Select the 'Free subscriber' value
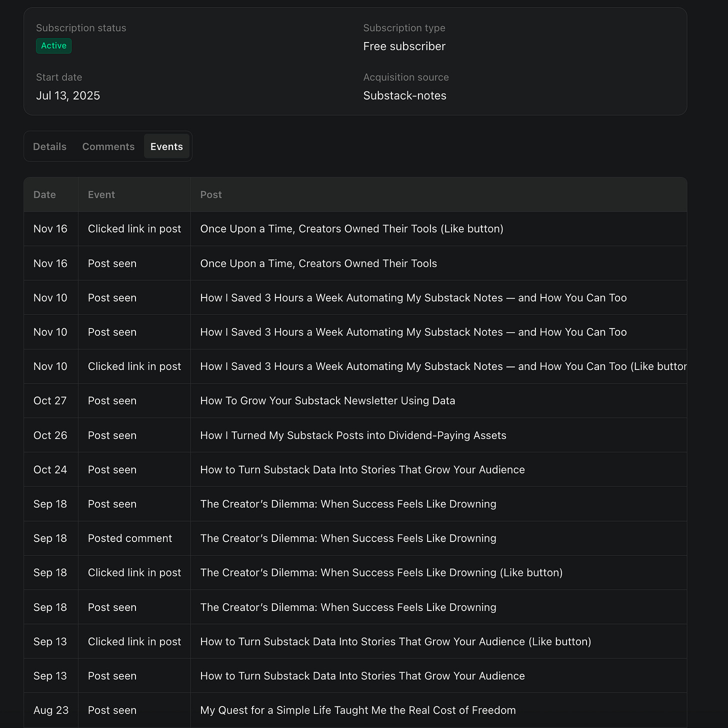728x728 pixels. pos(404,46)
